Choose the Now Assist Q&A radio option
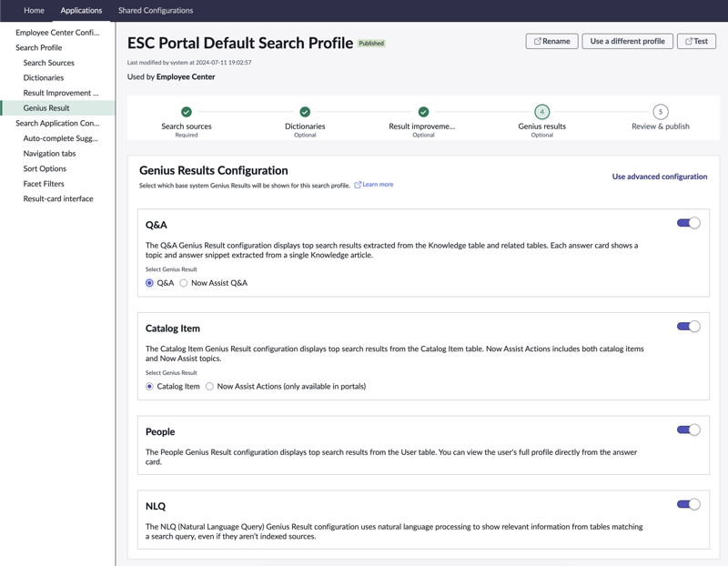This screenshot has height=566, width=728. [184, 283]
